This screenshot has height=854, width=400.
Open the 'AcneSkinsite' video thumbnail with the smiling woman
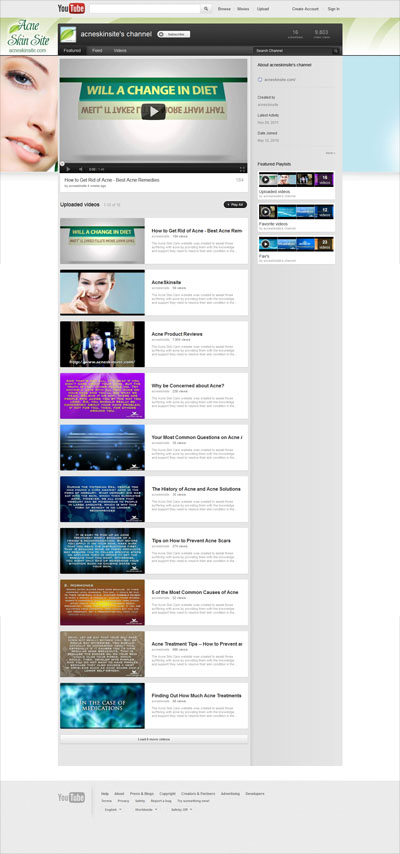click(x=102, y=292)
